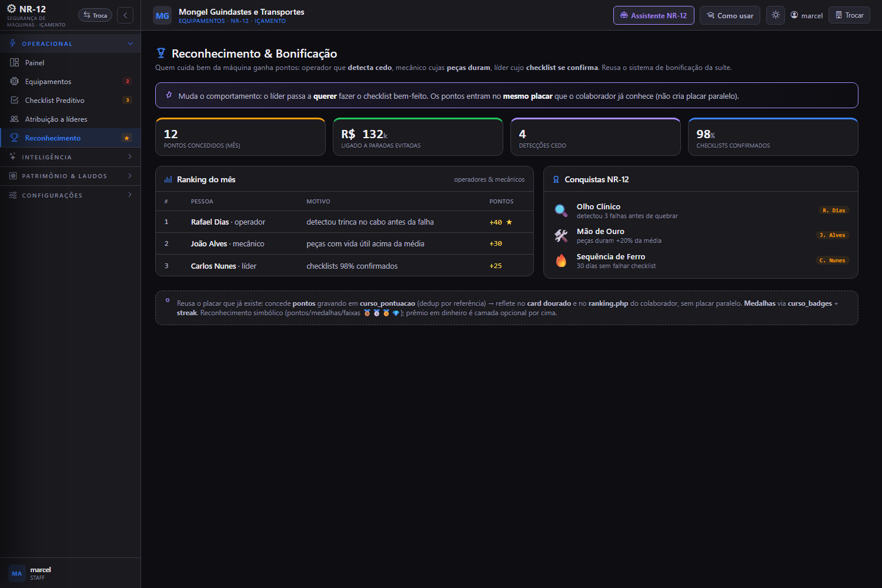Click the MG company avatar

coord(162,15)
